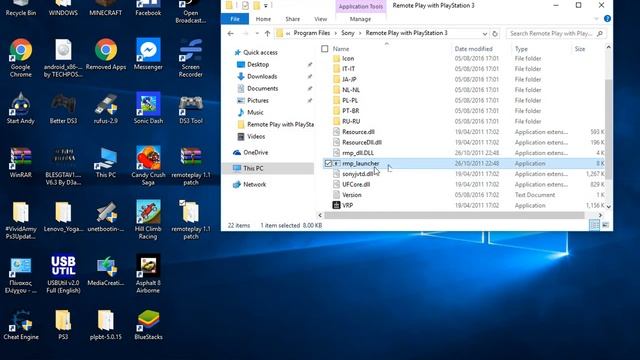Select the Application Tools contextual tab
This screenshot has height=360, width=640.
tap(361, 7)
